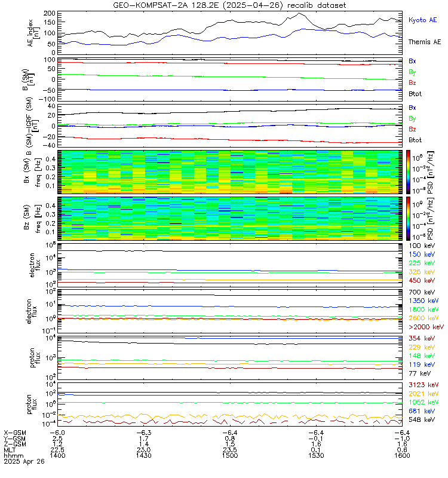Click inside the Bx (SM) frequency spectrogram

(230, 172)
